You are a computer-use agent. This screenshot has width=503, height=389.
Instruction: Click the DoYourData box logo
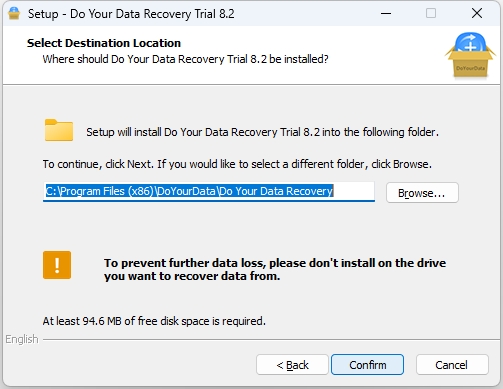tap(470, 55)
